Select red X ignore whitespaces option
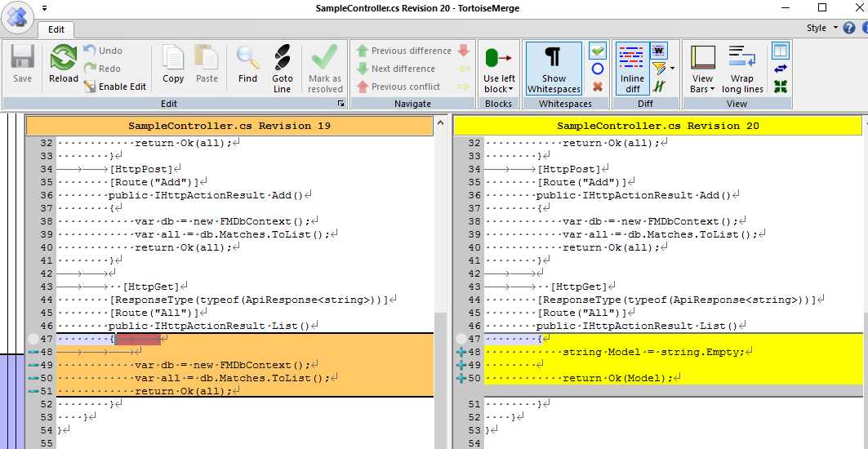The height and width of the screenshot is (449, 868). [597, 87]
